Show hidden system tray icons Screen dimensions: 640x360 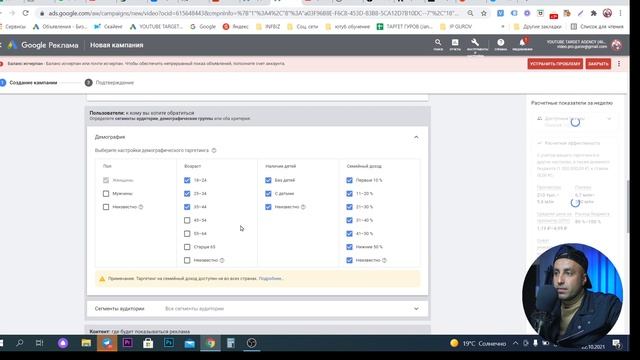click(516, 343)
